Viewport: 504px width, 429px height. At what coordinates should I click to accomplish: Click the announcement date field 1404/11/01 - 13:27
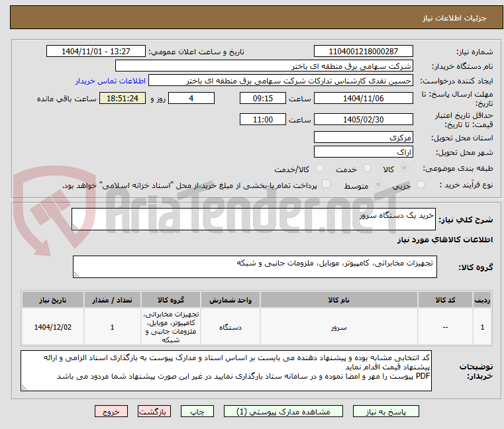tap(96, 52)
